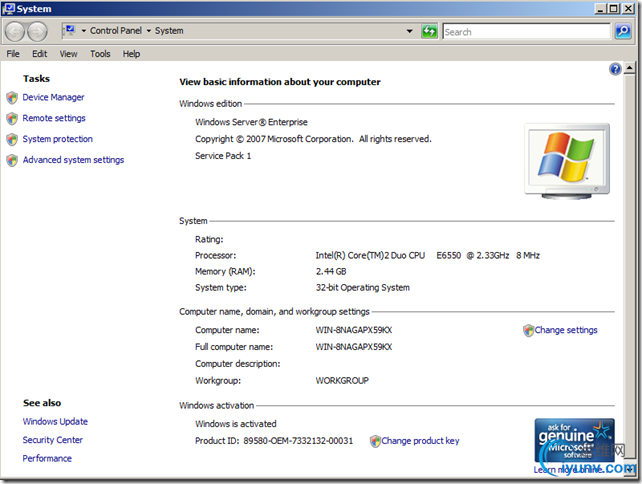642x484 pixels.
Task: Click the computer name WIN-8NAGAPX59KX value
Action: pyautogui.click(x=354, y=330)
